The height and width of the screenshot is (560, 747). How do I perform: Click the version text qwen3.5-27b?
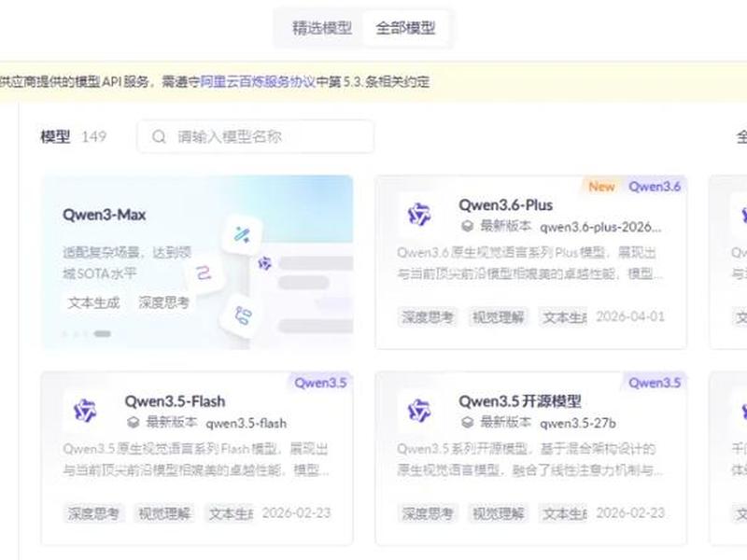click(x=578, y=424)
